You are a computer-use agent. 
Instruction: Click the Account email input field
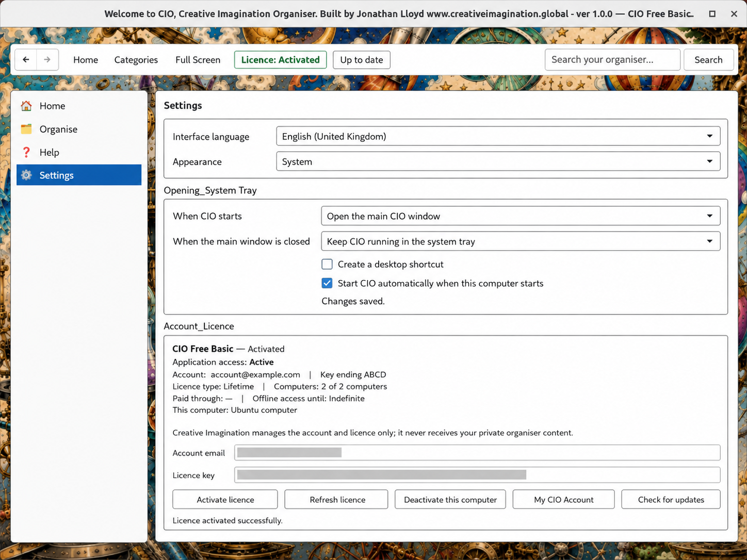click(477, 453)
